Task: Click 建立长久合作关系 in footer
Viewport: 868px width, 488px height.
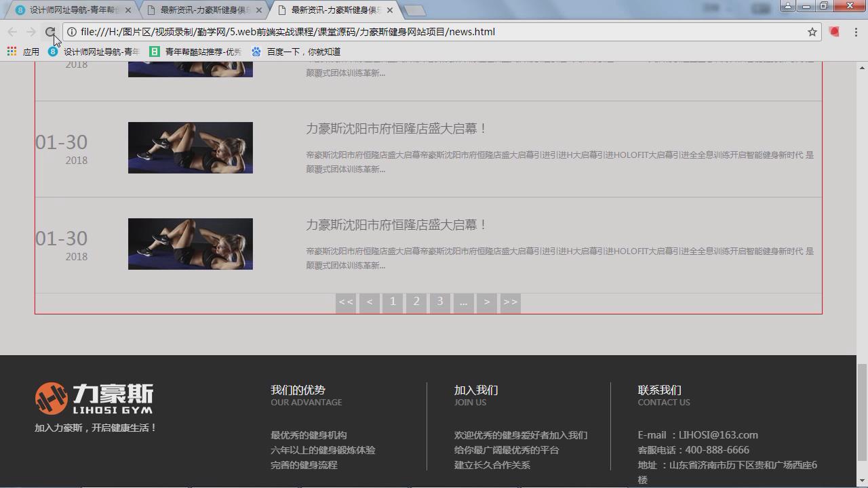Action: [x=492, y=465]
